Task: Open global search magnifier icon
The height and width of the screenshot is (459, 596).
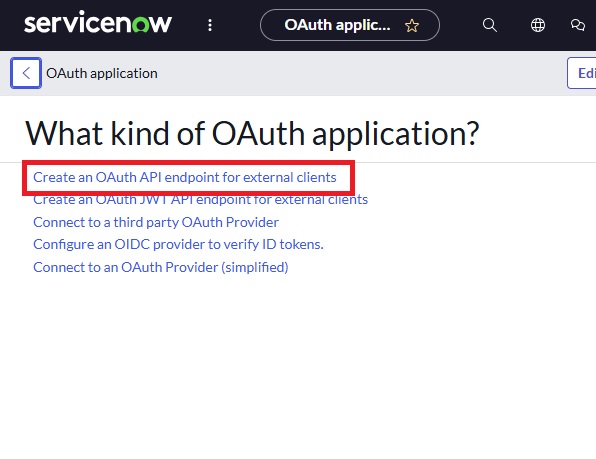Action: (490, 25)
